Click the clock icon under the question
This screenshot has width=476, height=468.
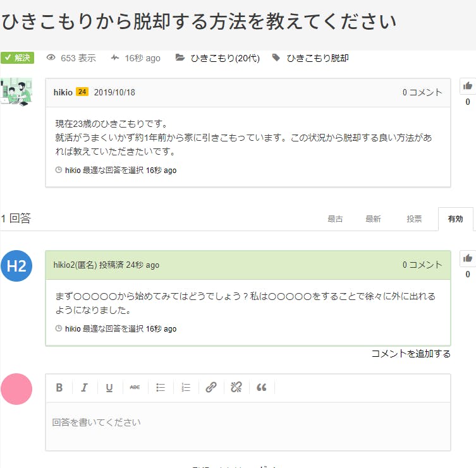[x=59, y=170]
